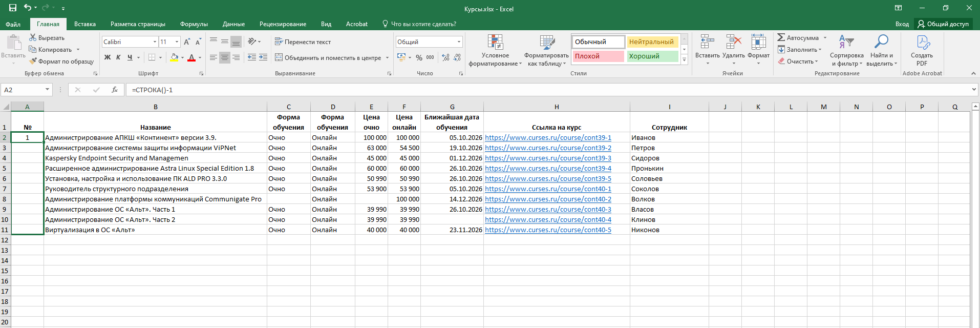The width and height of the screenshot is (980, 328).
Task: Open Find and Select magnifier menu
Action: pos(882,51)
